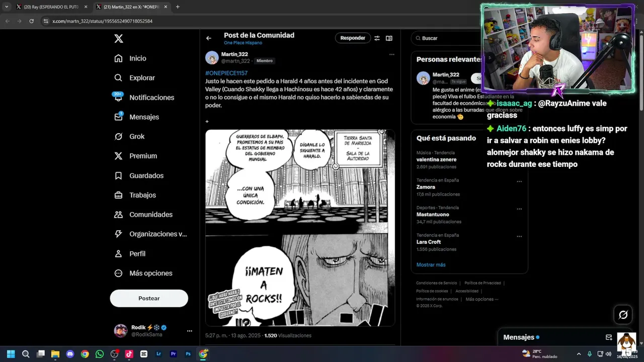Open CapCut from taskbar

pyautogui.click(x=144, y=354)
